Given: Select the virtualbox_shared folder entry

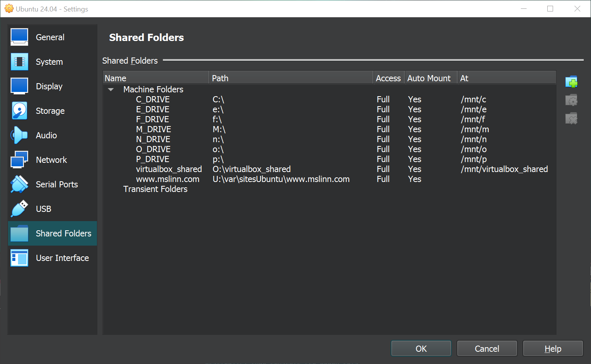Looking at the screenshot, I should [x=169, y=169].
